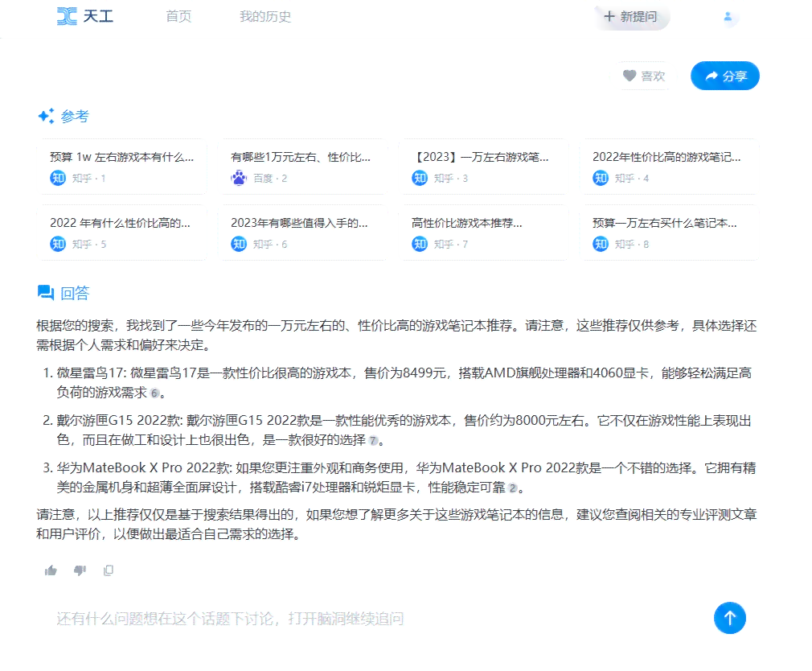
Task: Click the copy answer icon
Action: click(109, 570)
